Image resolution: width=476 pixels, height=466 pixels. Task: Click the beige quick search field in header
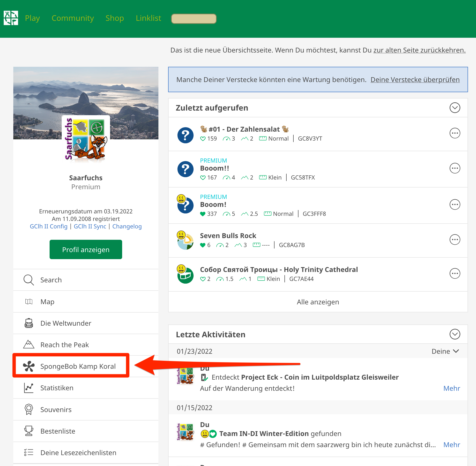193,19
